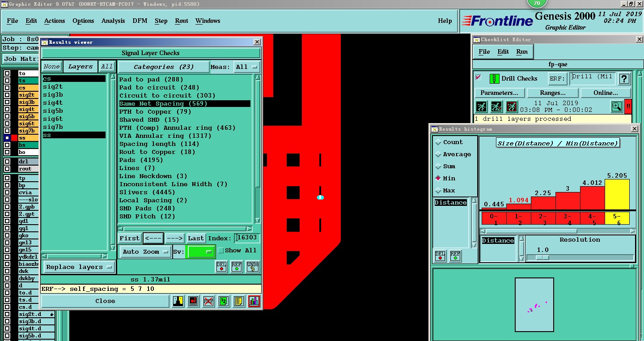Screen dimensions: 644x341
Task: Toggle the Drill Checks checkbox
Action: [x=479, y=77]
